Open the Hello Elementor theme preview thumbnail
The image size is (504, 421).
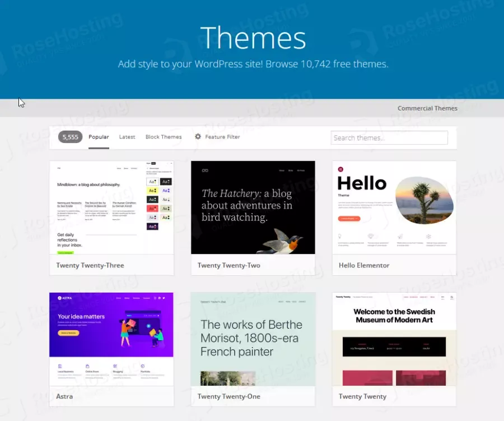coord(394,207)
